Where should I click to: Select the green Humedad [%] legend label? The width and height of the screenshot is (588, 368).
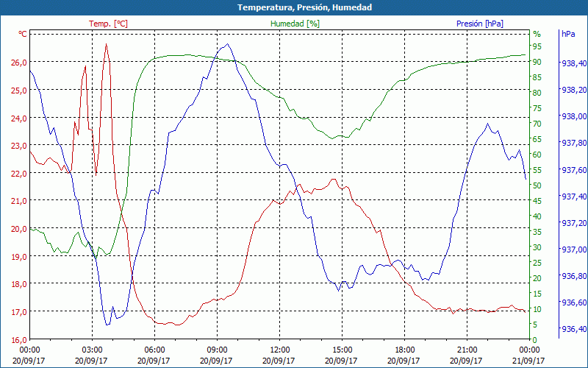pyautogui.click(x=295, y=24)
